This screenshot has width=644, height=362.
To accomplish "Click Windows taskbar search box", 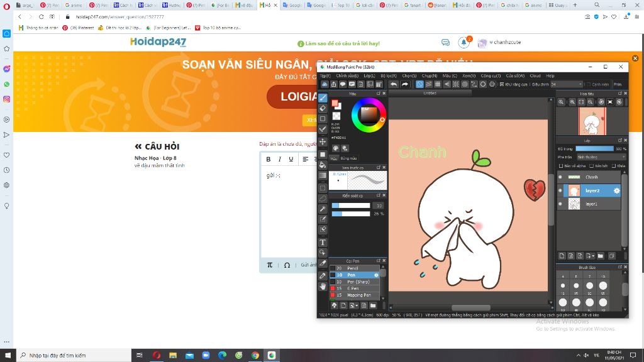I will pos(74,356).
